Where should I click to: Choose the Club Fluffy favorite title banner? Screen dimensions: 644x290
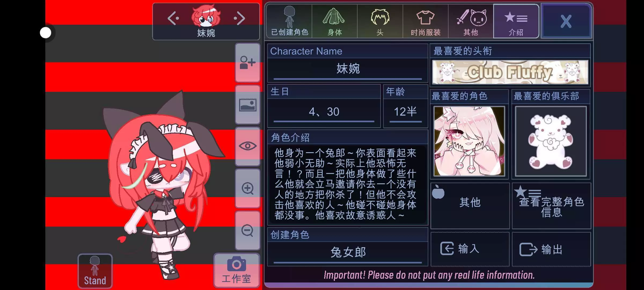click(510, 72)
